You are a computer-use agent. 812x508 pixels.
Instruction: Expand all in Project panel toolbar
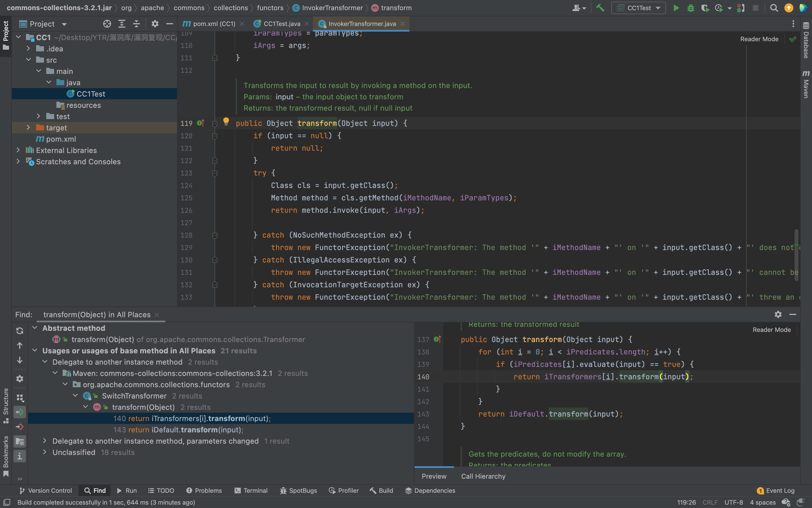click(x=122, y=24)
